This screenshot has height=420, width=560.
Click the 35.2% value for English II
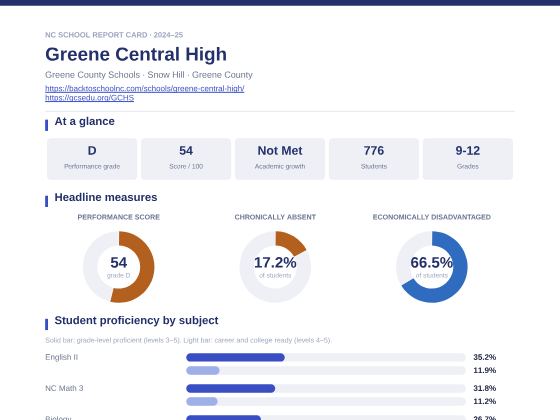click(x=485, y=357)
